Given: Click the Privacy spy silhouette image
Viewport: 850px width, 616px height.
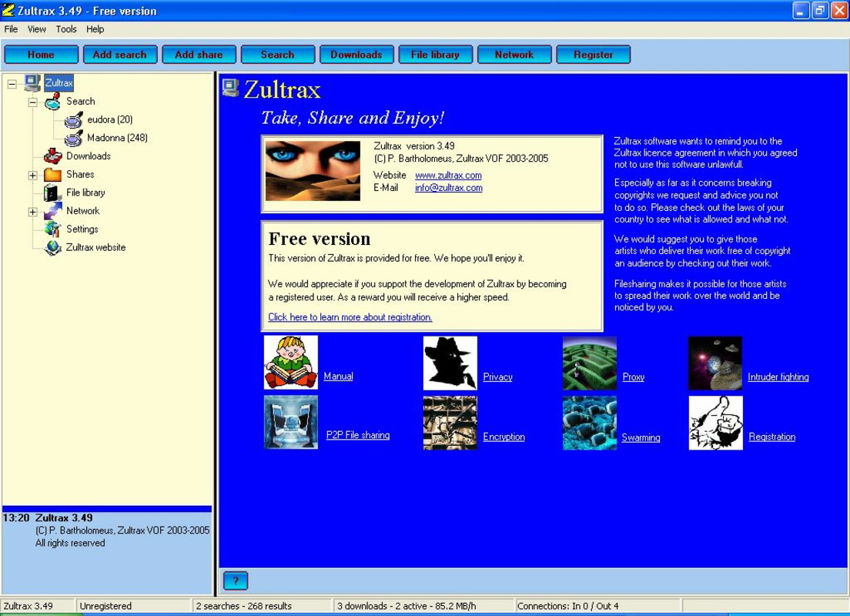Looking at the screenshot, I should click(x=450, y=363).
